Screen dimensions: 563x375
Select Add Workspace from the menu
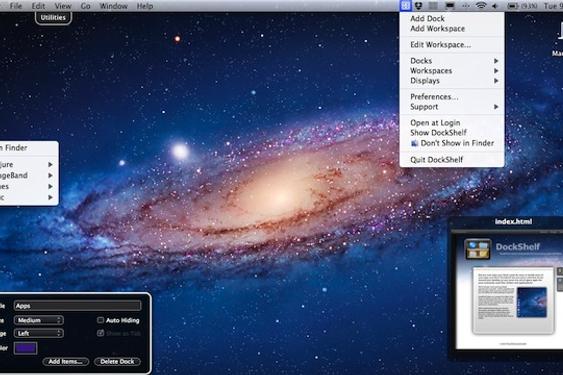437,28
